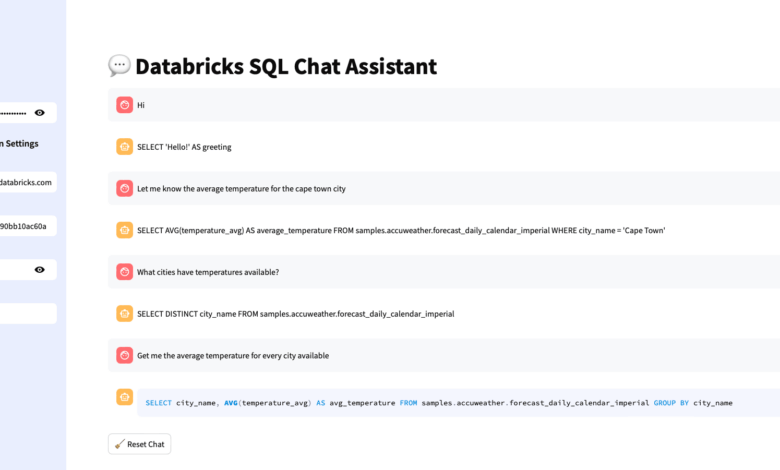Click the assistant avatar beside the Cape Town query
The height and width of the screenshot is (470, 780).
[x=124, y=230]
